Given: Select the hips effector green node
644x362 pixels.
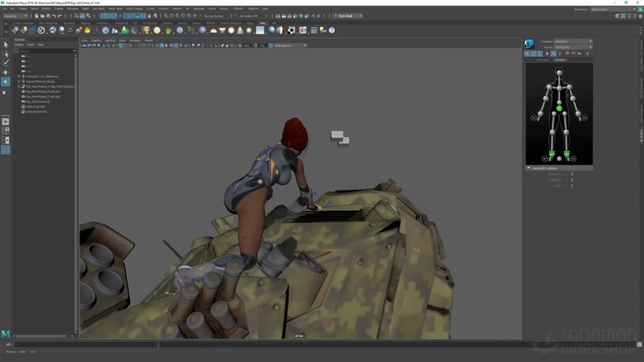Looking at the screenshot, I should (x=559, y=108).
